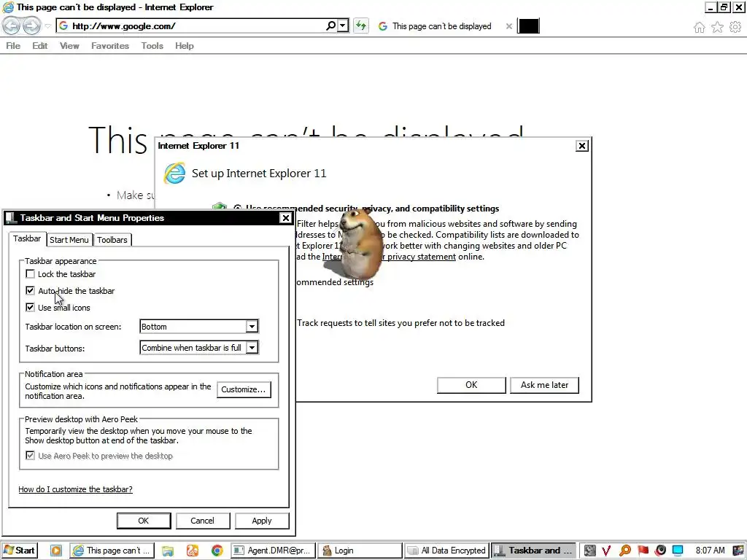
Task: Click the Internet Explorer logo in setup dialog
Action: click(x=174, y=173)
